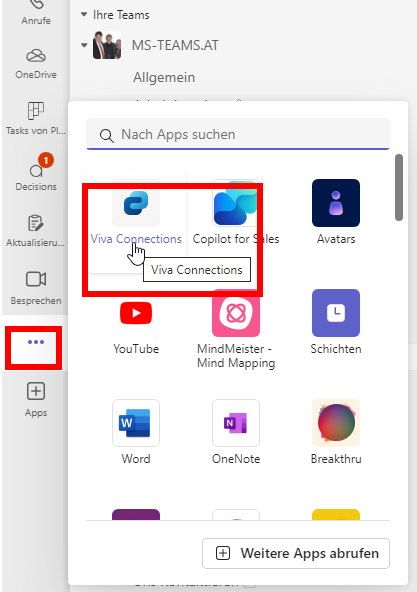Open the Allgemein channel
Viewport: 417px width, 592px height.
point(164,77)
